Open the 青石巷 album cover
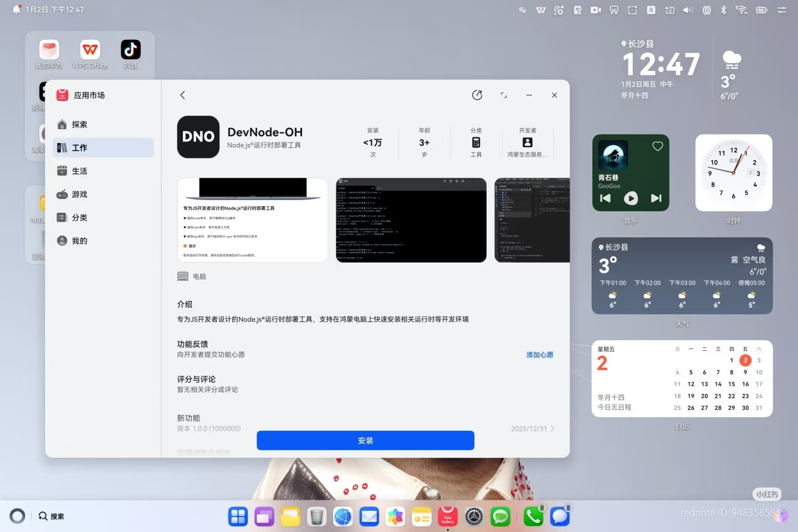This screenshot has width=798, height=532. coord(613,155)
